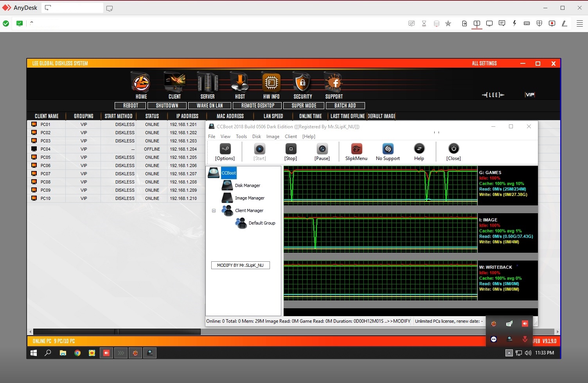Click the REMOTE DESKTOP button
The height and width of the screenshot is (383, 588).
(x=257, y=106)
